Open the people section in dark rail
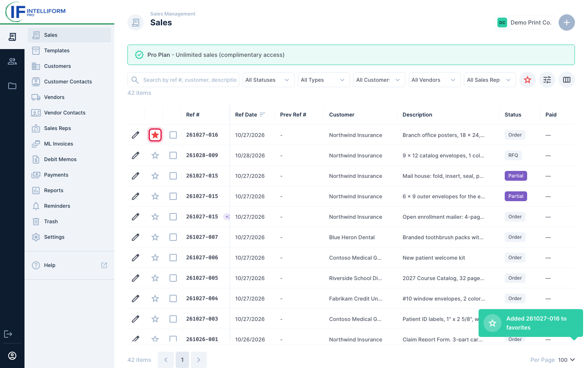 [x=12, y=61]
